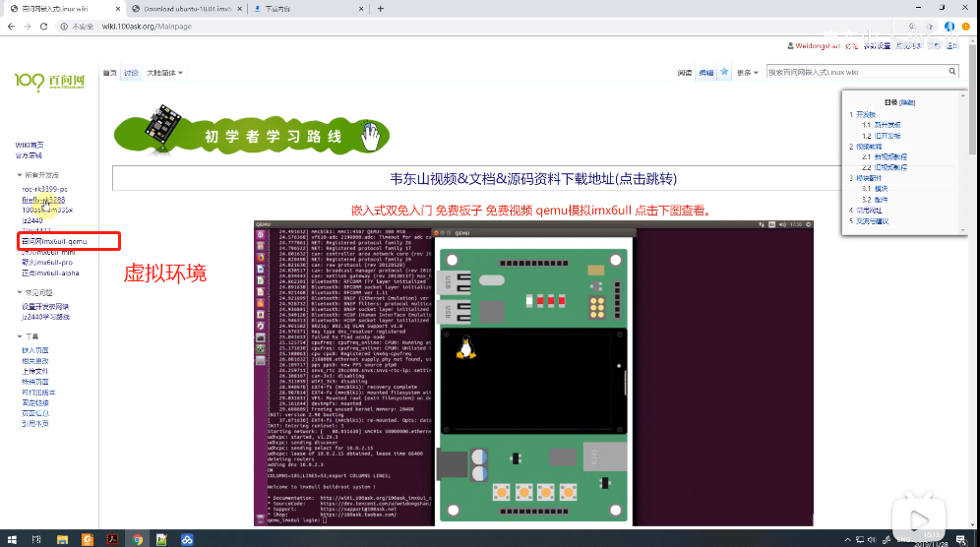Open the 阅读 read tab

click(685, 73)
